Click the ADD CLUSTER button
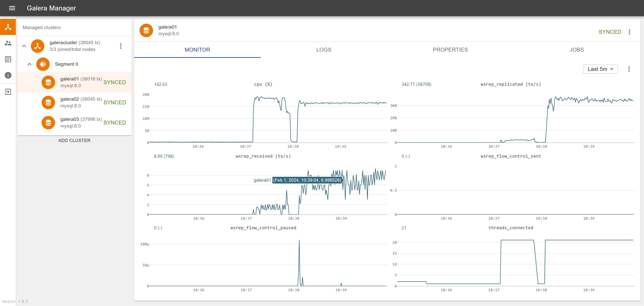 tap(74, 140)
